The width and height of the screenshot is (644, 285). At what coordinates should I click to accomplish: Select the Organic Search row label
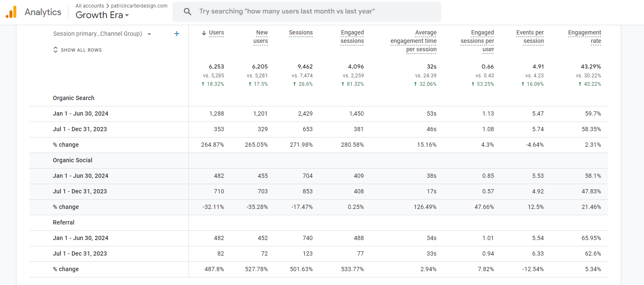[73, 98]
